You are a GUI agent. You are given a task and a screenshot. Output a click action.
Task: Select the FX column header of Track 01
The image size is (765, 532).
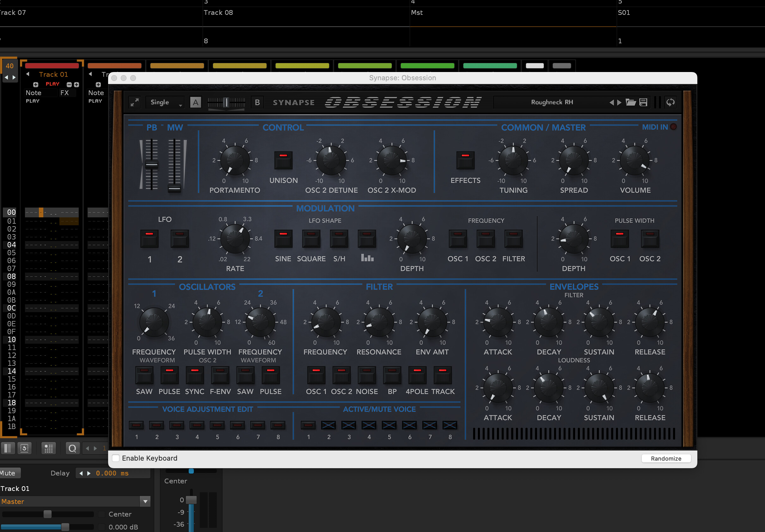coord(64,93)
